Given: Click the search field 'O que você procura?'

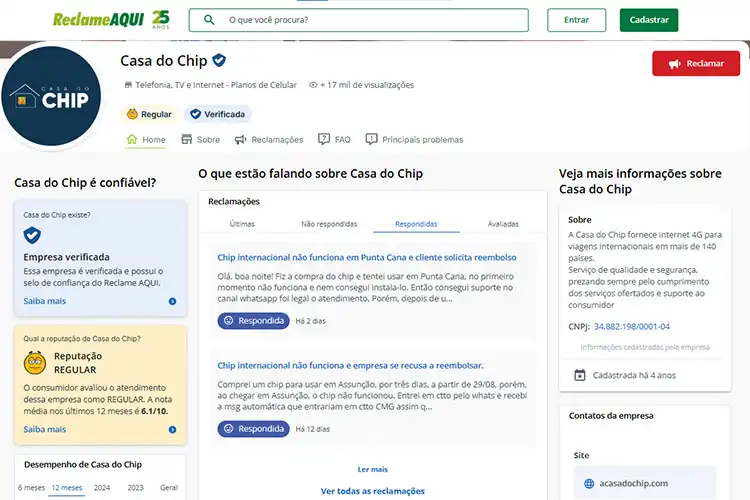Looking at the screenshot, I should tap(359, 20).
